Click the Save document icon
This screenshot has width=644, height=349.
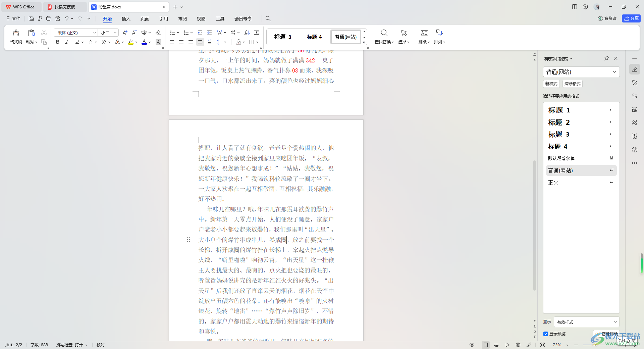[31, 18]
